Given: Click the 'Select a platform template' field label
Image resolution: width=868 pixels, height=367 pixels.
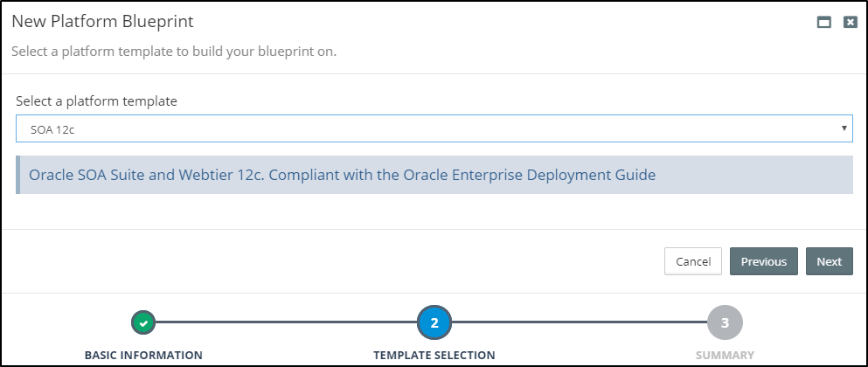Looking at the screenshot, I should click(96, 101).
